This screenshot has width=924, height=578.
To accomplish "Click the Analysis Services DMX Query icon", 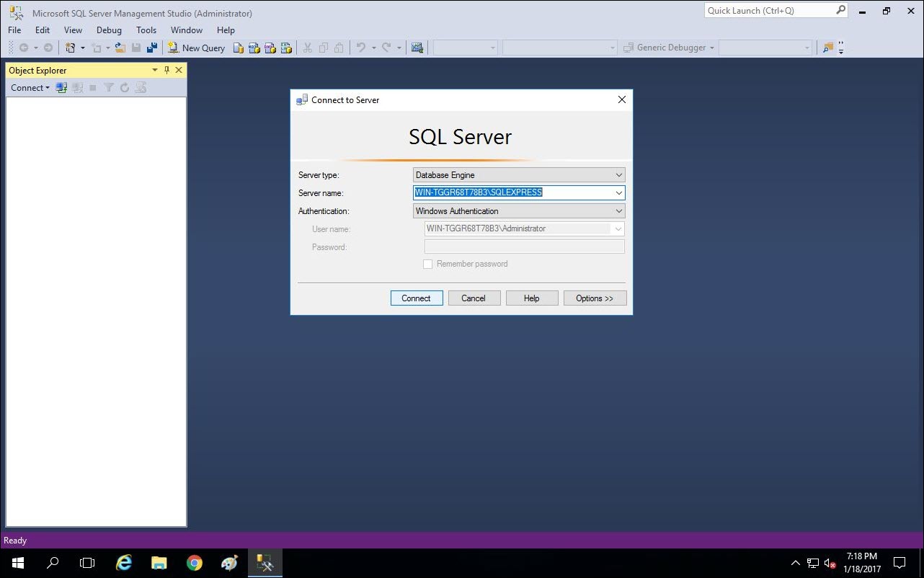I will coord(270,48).
